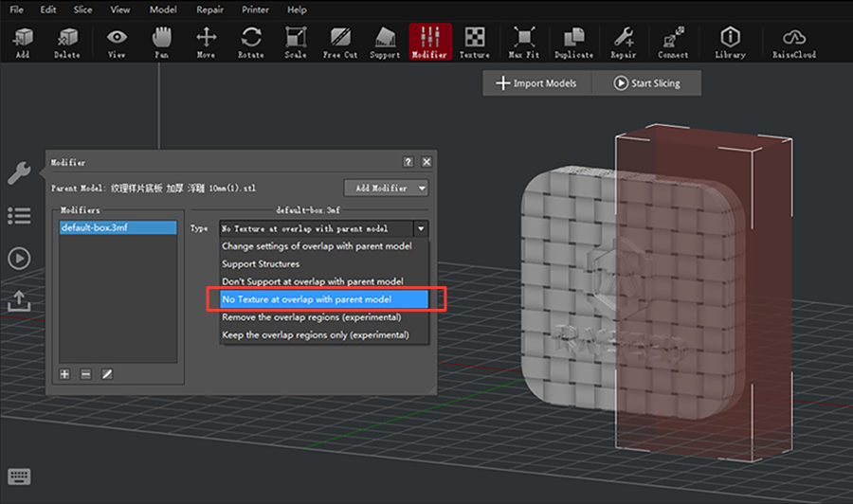This screenshot has width=853, height=504.
Task: Click the plus button under Modifiers list
Action: 64,374
